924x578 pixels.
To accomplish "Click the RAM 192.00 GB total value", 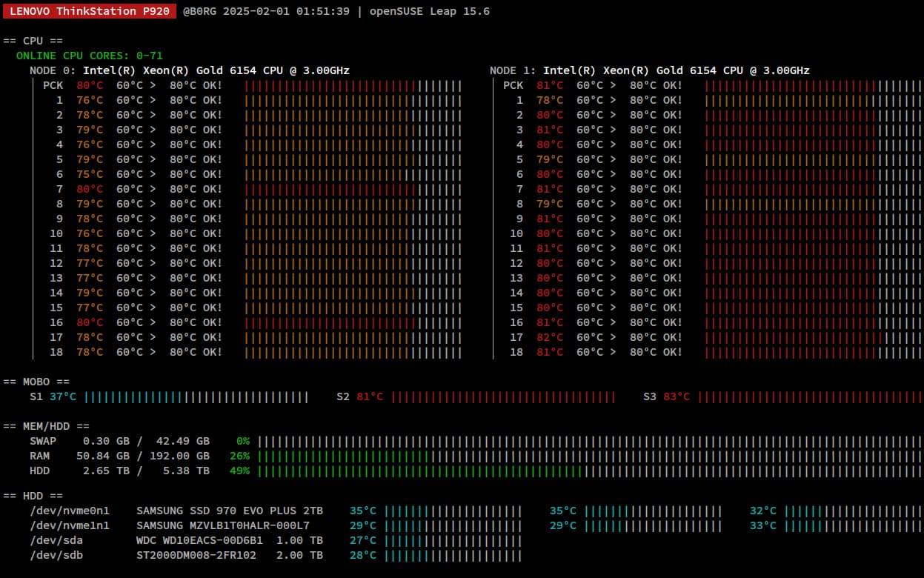I will pyautogui.click(x=179, y=456).
